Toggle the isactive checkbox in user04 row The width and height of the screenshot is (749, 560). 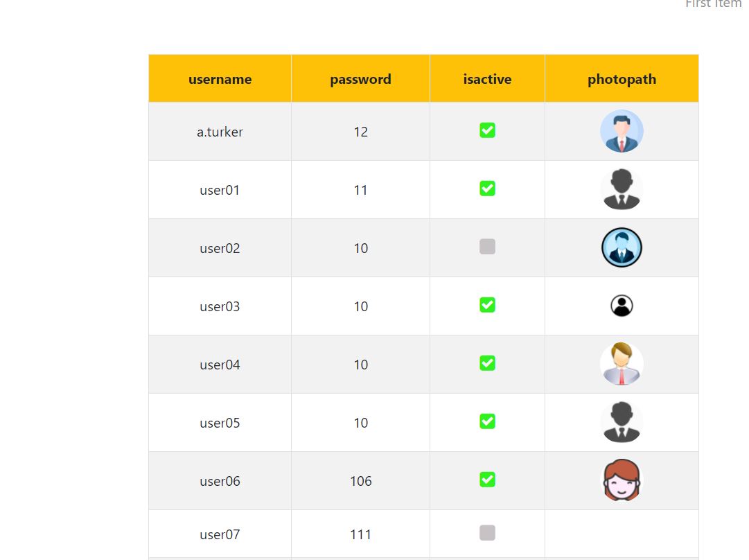(x=487, y=363)
